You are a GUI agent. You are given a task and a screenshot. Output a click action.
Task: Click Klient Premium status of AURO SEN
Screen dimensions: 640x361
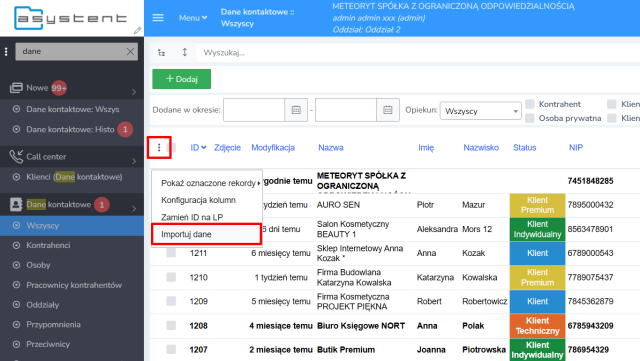(x=537, y=205)
